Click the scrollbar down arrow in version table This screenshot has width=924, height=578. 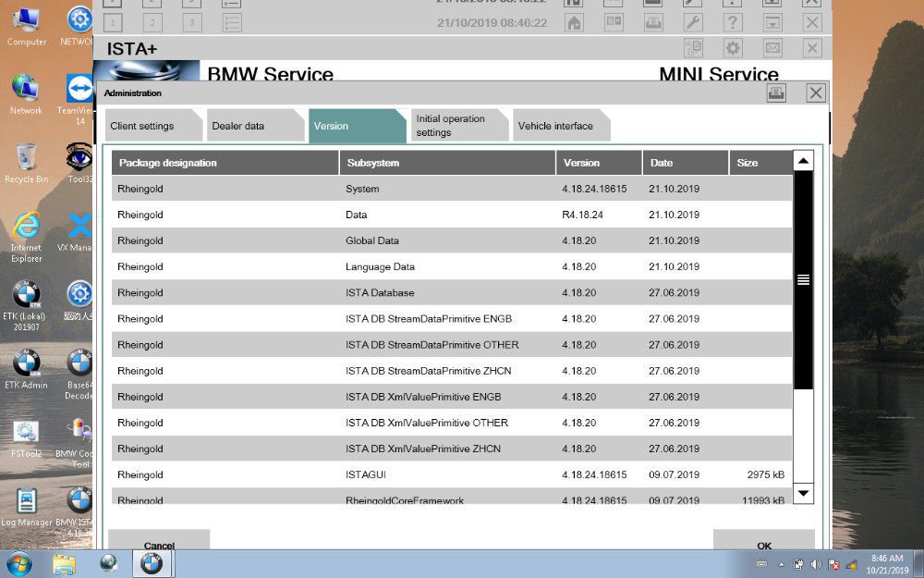[803, 493]
